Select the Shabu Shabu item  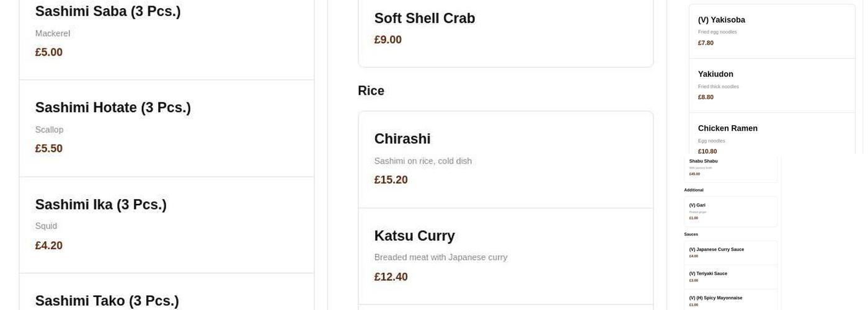point(703,161)
